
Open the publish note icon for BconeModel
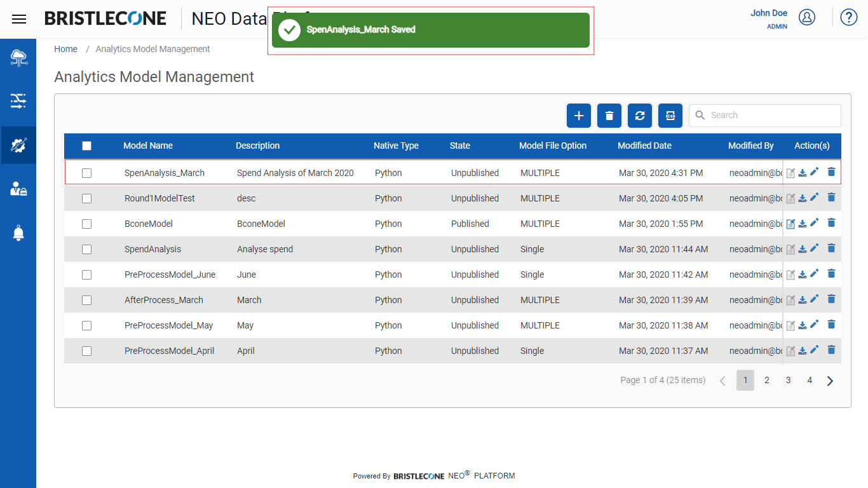click(x=790, y=224)
